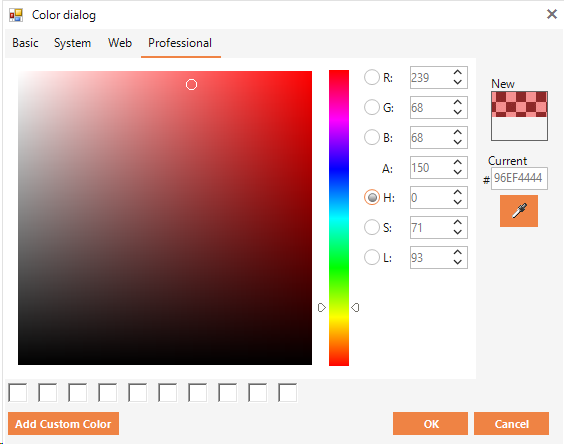
Task: Open the System tab
Action: 72,43
